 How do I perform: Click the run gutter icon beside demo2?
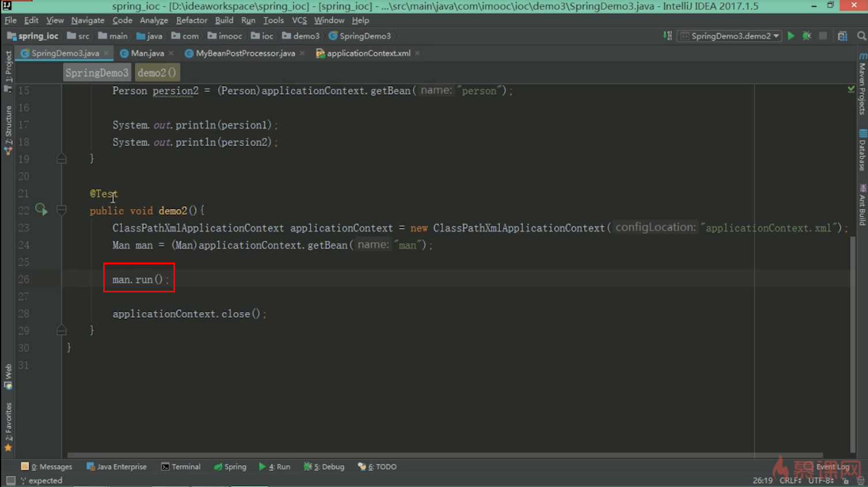pyautogui.click(x=41, y=210)
